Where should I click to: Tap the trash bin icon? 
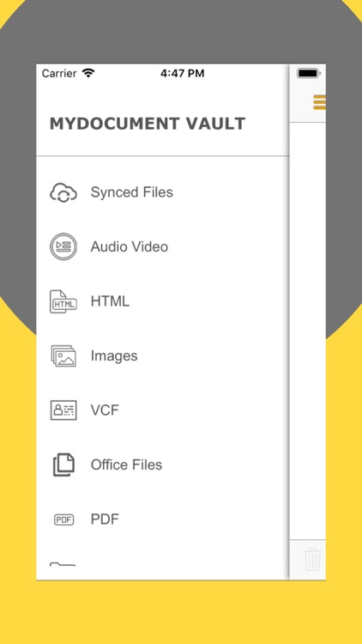[312, 559]
